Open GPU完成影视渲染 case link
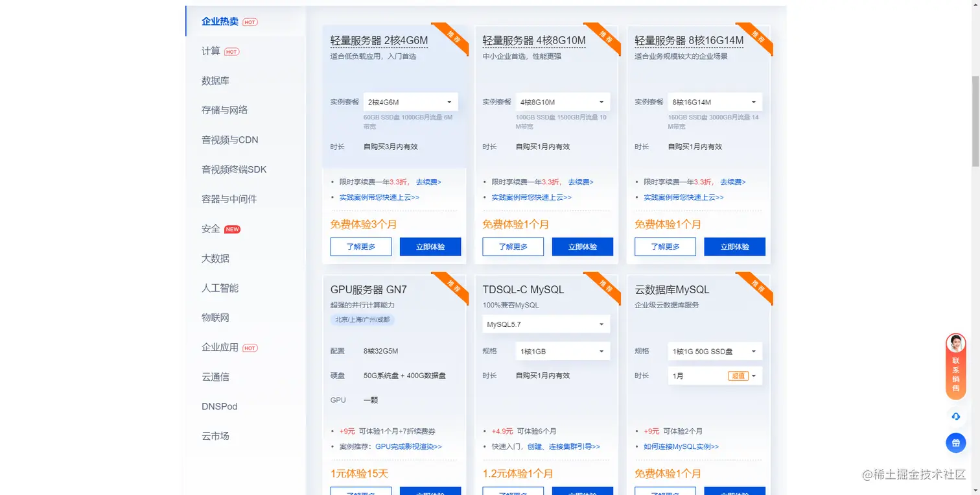The height and width of the screenshot is (495, 980). (x=408, y=447)
